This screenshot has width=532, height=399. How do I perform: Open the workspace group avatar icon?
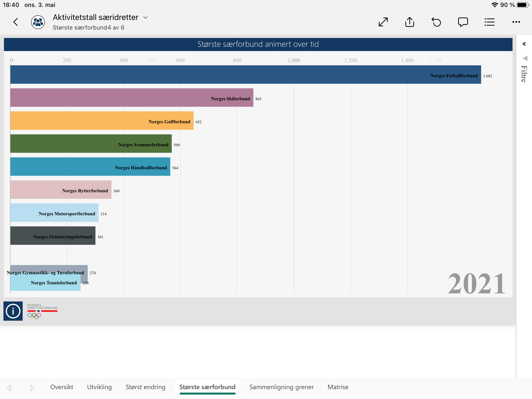[38, 22]
